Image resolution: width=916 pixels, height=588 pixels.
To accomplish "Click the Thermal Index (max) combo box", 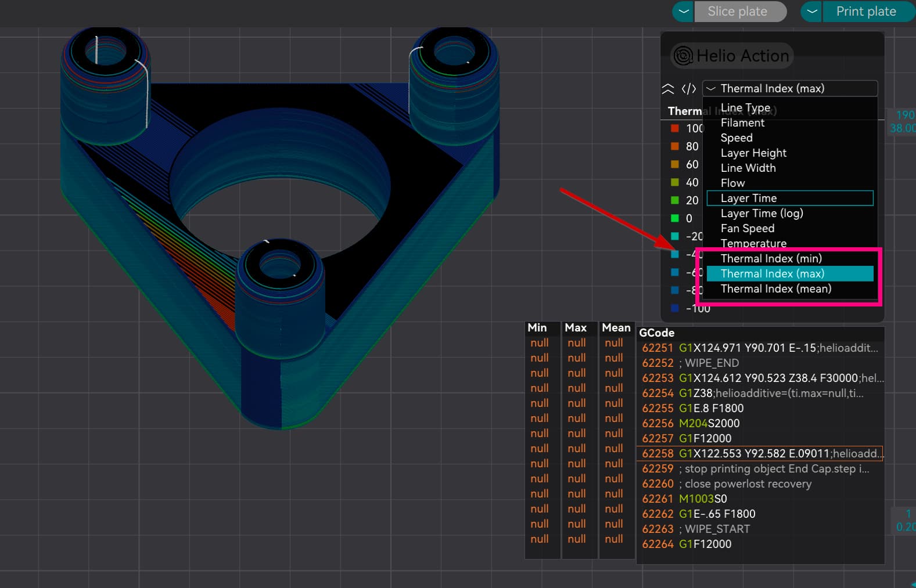I will click(x=789, y=89).
